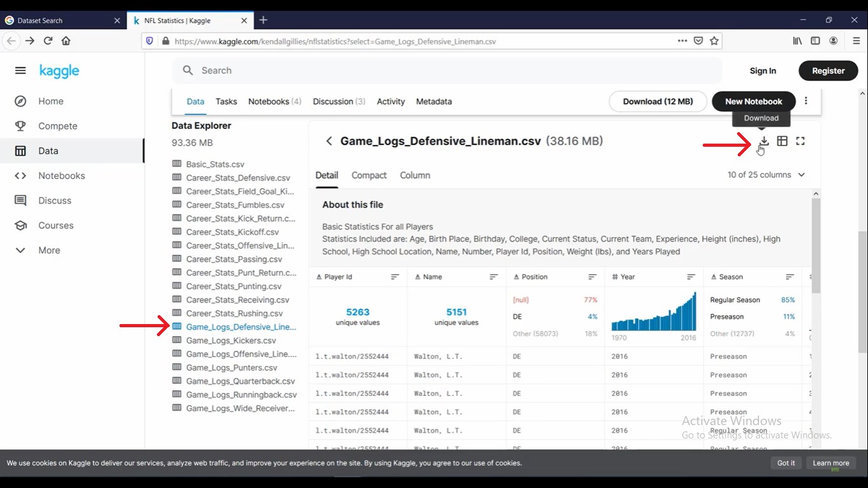868x488 pixels.
Task: Open Basic_Stats.csv in Data Explorer
Action: click(x=215, y=164)
